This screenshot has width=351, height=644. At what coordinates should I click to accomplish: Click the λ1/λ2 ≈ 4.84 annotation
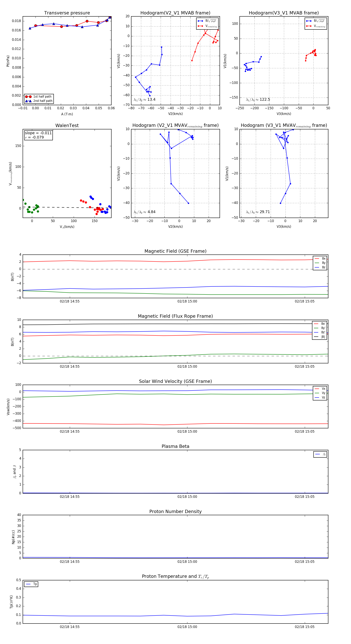click(x=144, y=212)
